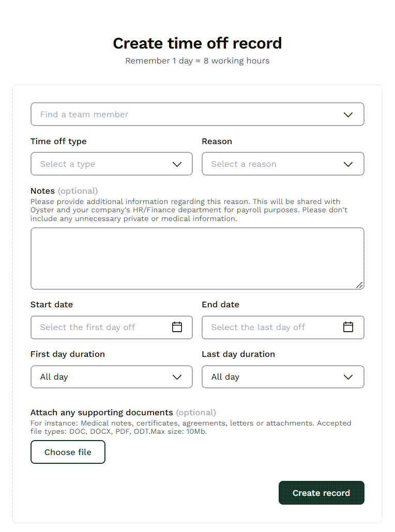This screenshot has height=532, width=395.
Task: Click the 'Select the last day off' field
Action: [x=264, y=327]
